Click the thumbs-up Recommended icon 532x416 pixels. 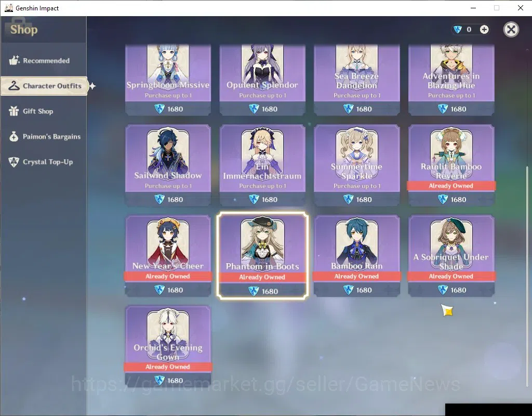14,60
